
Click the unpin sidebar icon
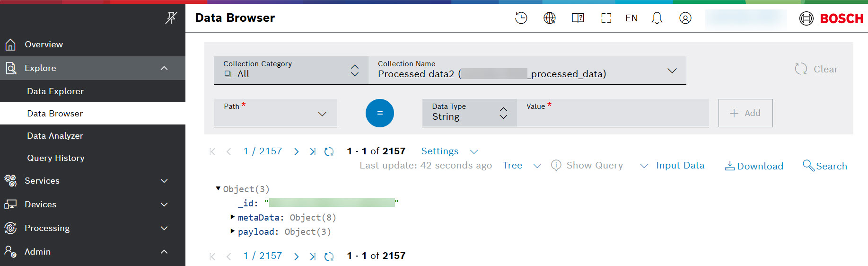tap(171, 18)
